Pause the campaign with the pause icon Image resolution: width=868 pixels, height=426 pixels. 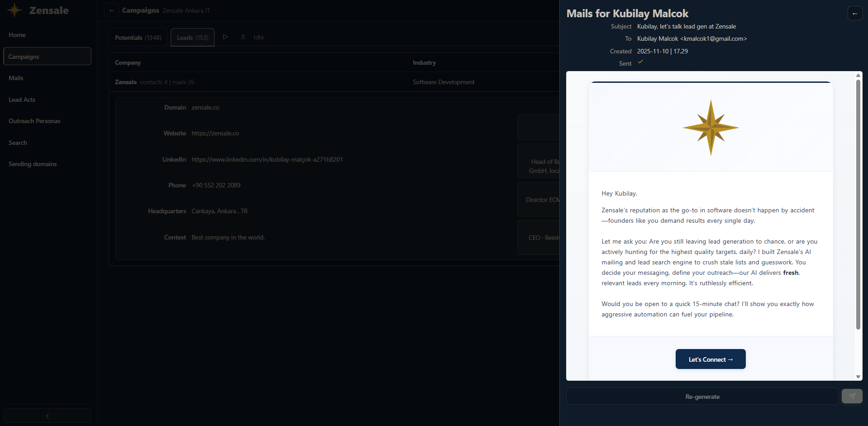pyautogui.click(x=243, y=37)
